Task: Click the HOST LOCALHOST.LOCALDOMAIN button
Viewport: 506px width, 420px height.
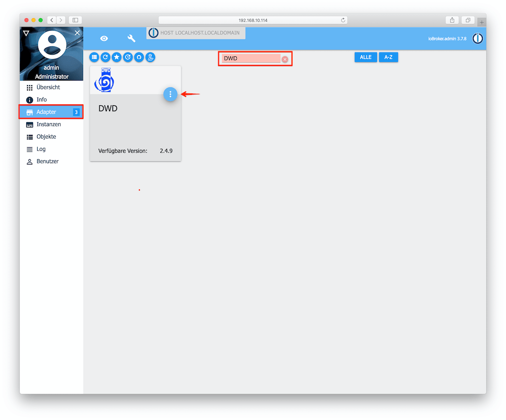Action: coord(196,33)
